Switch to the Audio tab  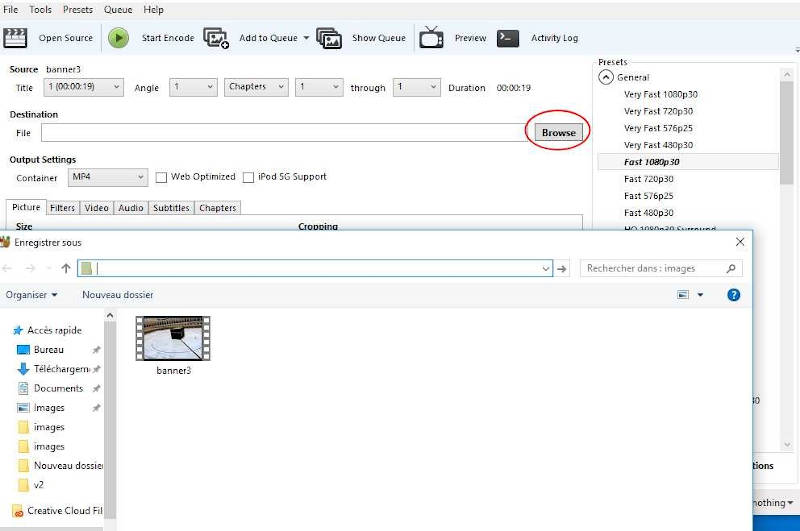[131, 208]
